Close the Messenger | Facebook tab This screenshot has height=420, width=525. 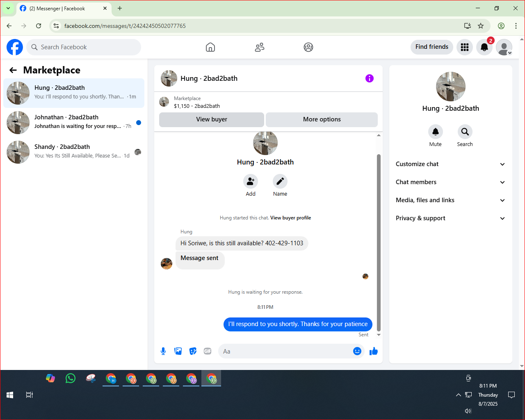tap(105, 8)
